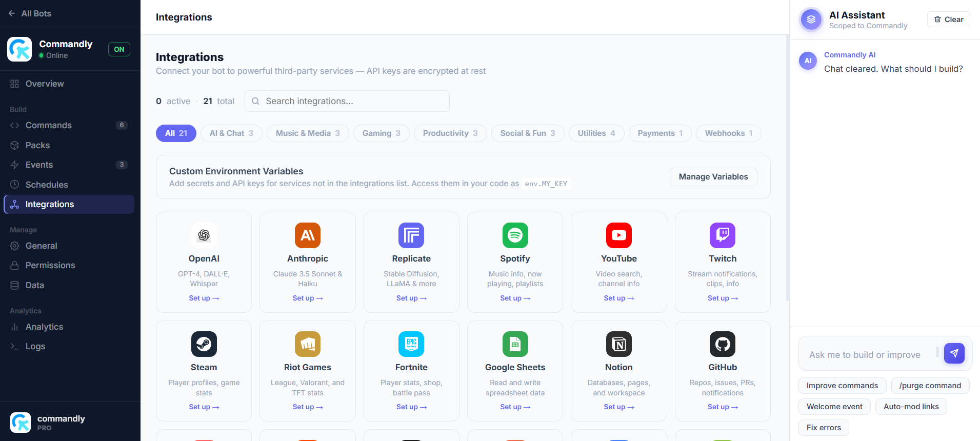Click the Welcome event suggestion
This screenshot has width=980, height=441.
[x=834, y=407]
